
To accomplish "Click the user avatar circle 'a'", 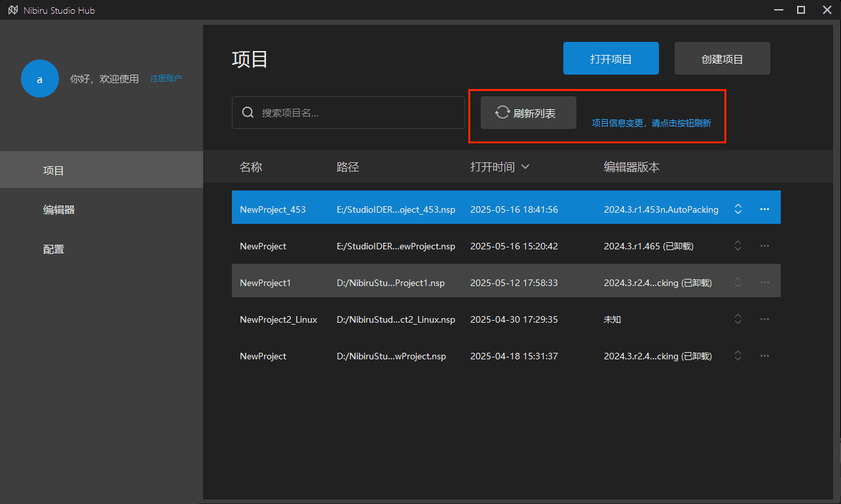I will (x=40, y=79).
